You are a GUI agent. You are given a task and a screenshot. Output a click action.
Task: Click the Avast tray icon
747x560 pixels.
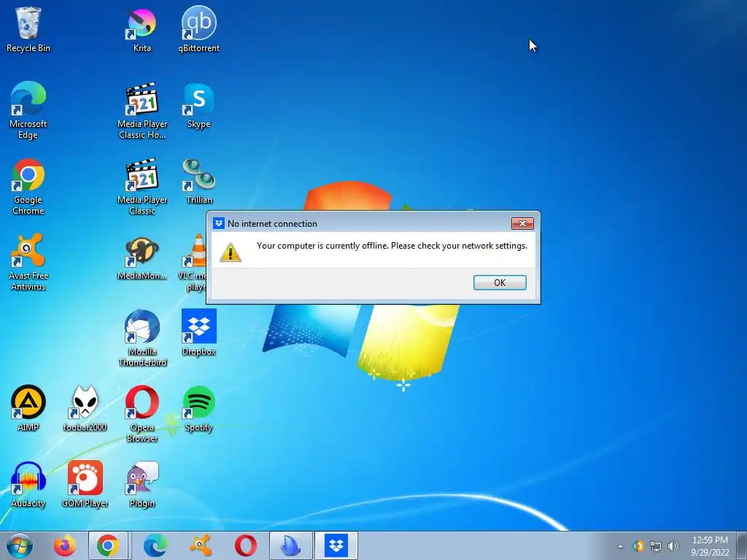[638, 546]
